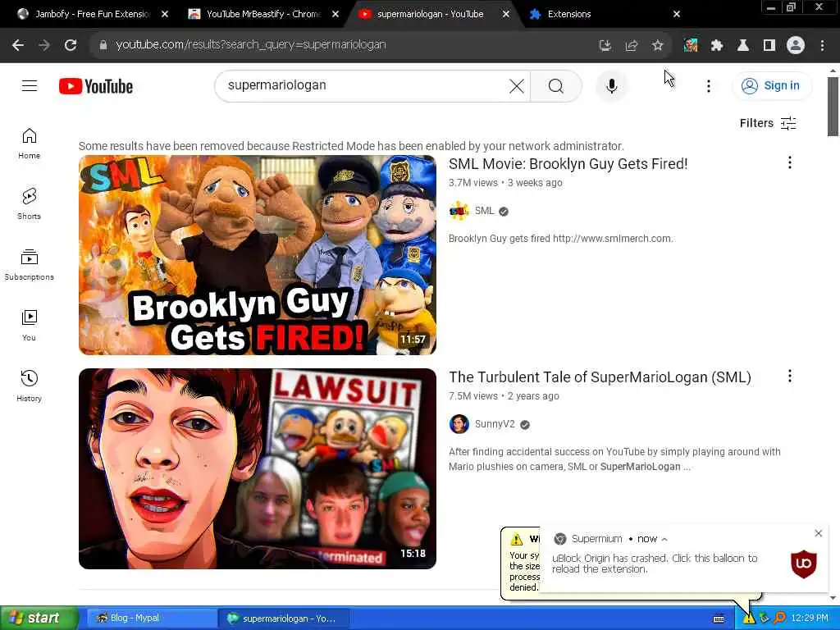
Task: Clear the search box with X
Action: click(x=517, y=85)
